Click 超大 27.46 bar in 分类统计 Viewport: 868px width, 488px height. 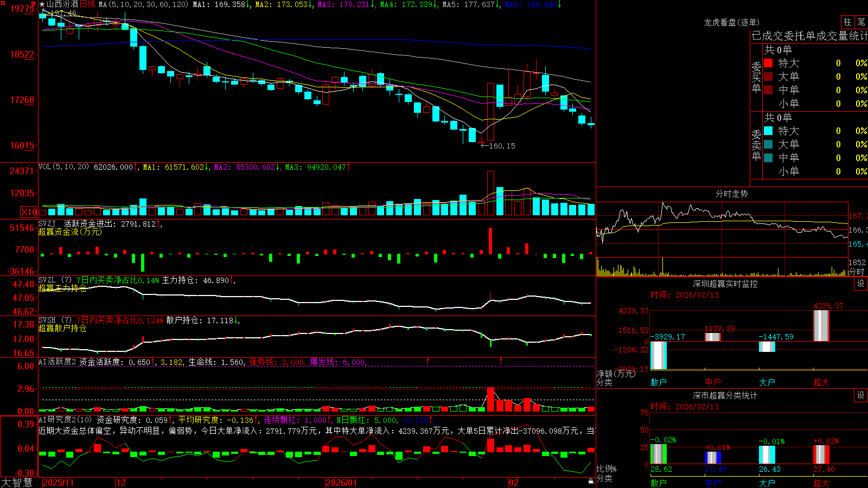[x=821, y=455]
